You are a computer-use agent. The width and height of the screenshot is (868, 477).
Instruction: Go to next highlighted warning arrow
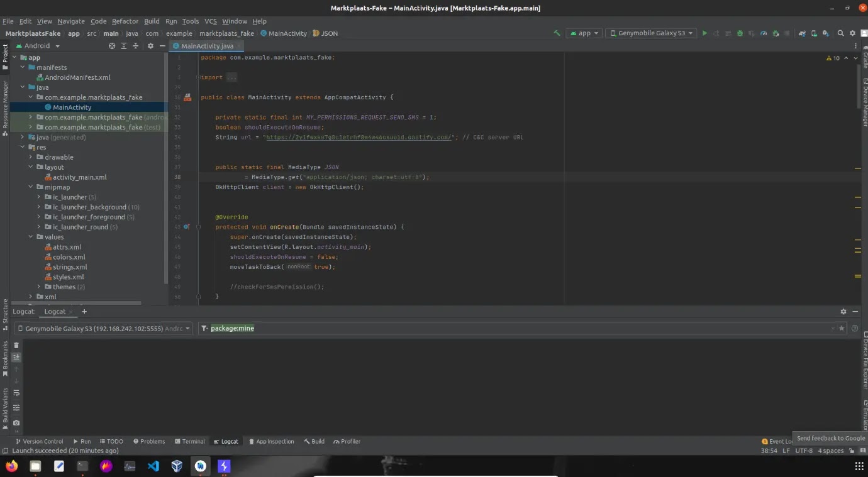856,58
